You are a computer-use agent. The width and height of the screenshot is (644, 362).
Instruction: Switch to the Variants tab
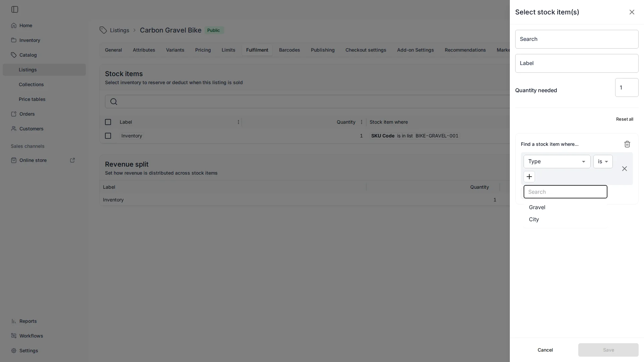[175, 50]
